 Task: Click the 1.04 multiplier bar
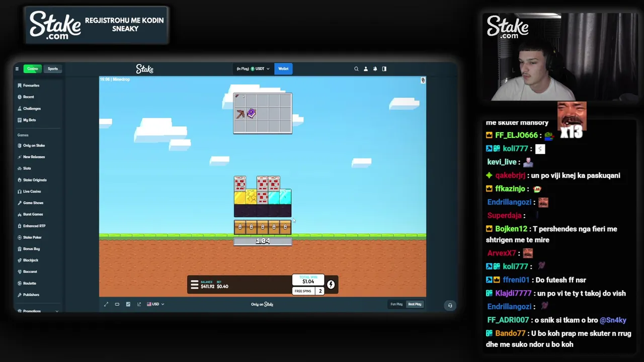click(x=263, y=241)
